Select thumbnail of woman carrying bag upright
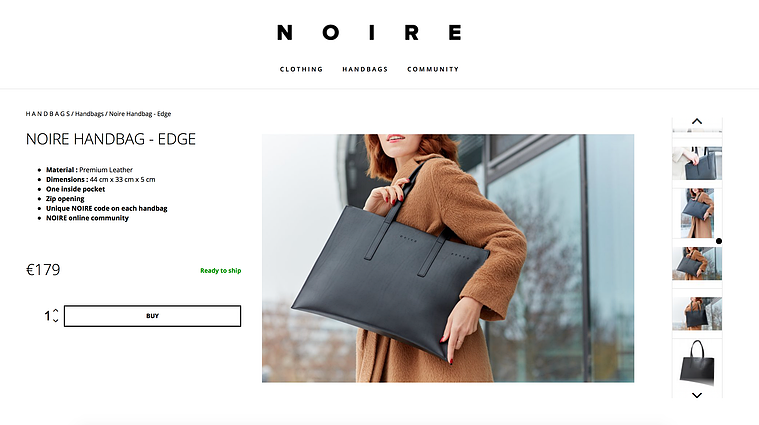 tap(697, 213)
